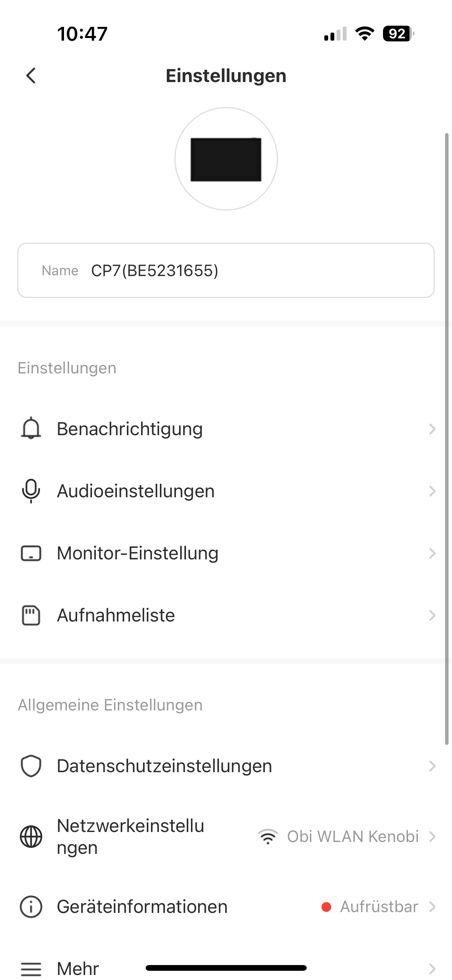Tap the device info circle icon
Image resolution: width=452 pixels, height=980 pixels.
(31, 907)
